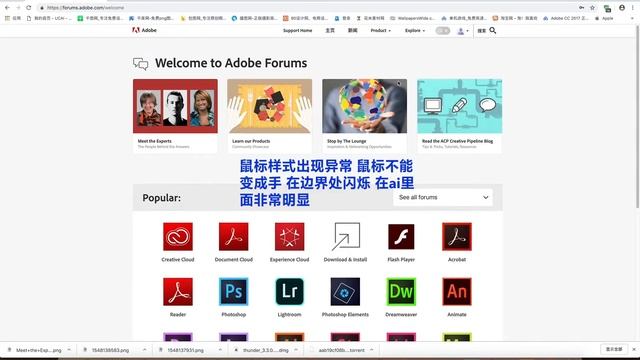This screenshot has width=640, height=360.
Task: Click the Adobe logo in the header
Action: coord(144,30)
